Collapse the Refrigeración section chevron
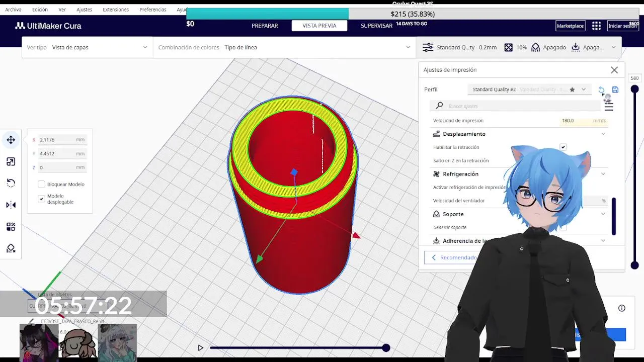The height and width of the screenshot is (362, 644). pyautogui.click(x=603, y=174)
